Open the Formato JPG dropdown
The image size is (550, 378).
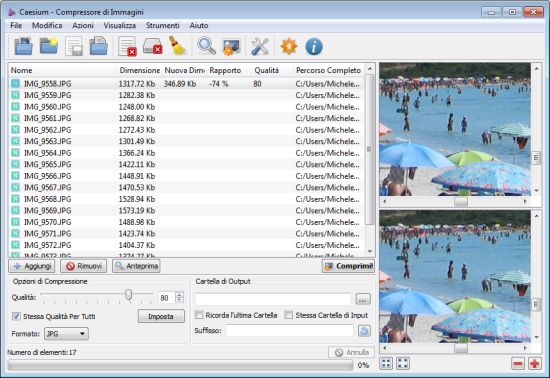pyautogui.click(x=66, y=333)
